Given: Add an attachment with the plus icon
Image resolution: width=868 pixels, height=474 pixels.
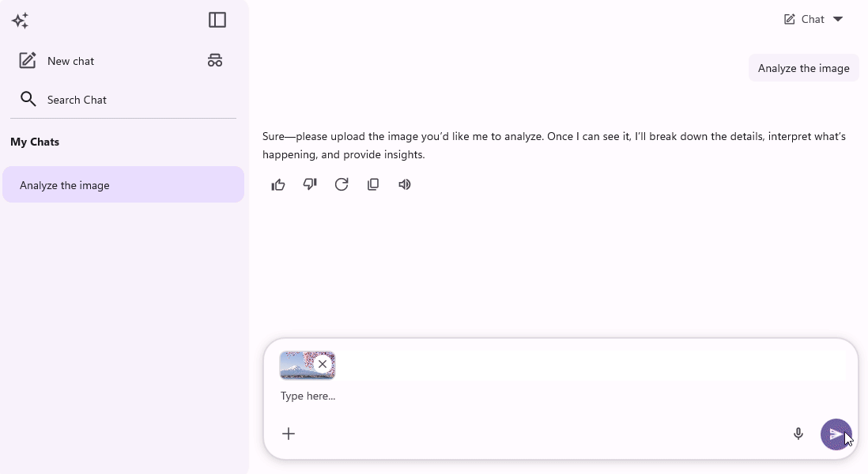Looking at the screenshot, I should tap(289, 434).
